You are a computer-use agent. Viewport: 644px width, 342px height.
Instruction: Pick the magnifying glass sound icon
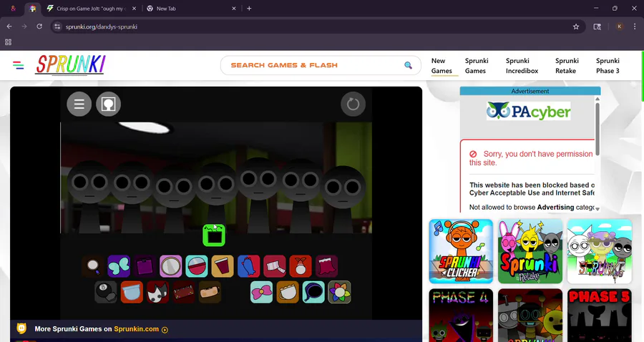click(x=93, y=266)
